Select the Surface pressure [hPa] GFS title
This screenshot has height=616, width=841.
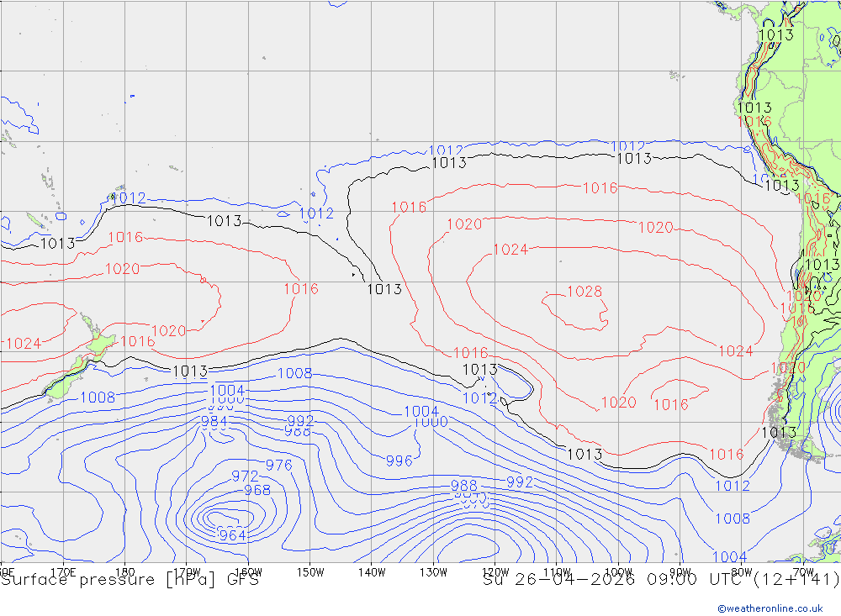click(130, 580)
